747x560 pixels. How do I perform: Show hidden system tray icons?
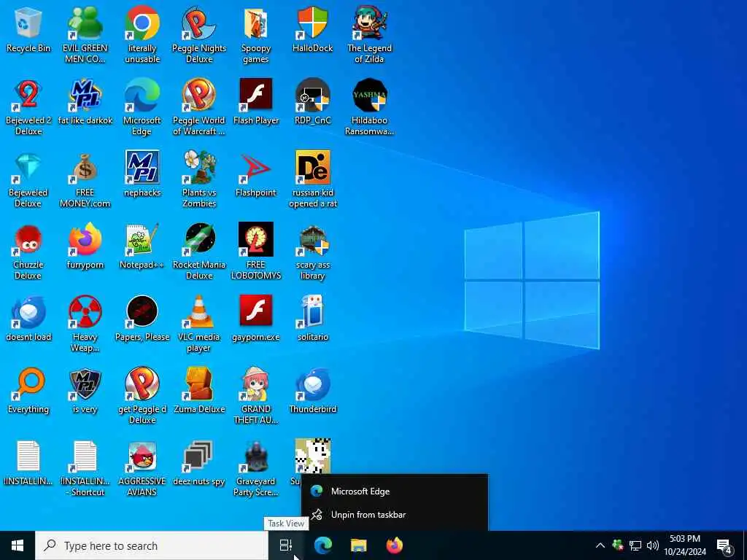600,545
